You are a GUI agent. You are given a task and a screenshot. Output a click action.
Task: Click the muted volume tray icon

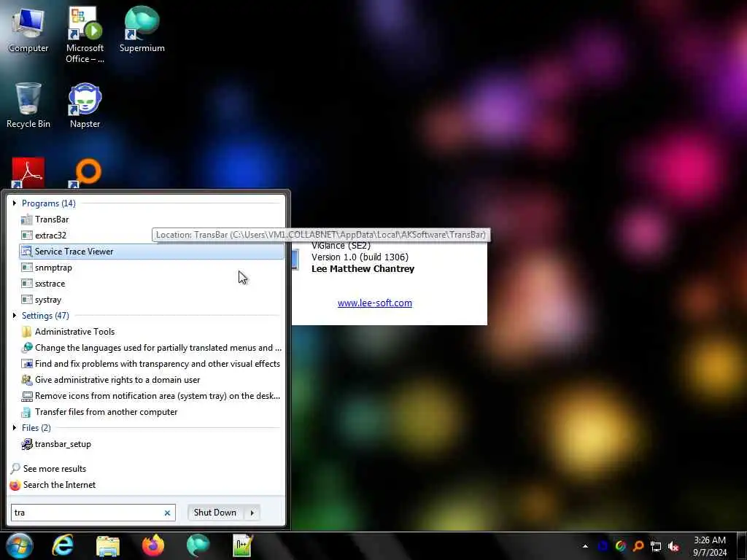pyautogui.click(x=673, y=546)
